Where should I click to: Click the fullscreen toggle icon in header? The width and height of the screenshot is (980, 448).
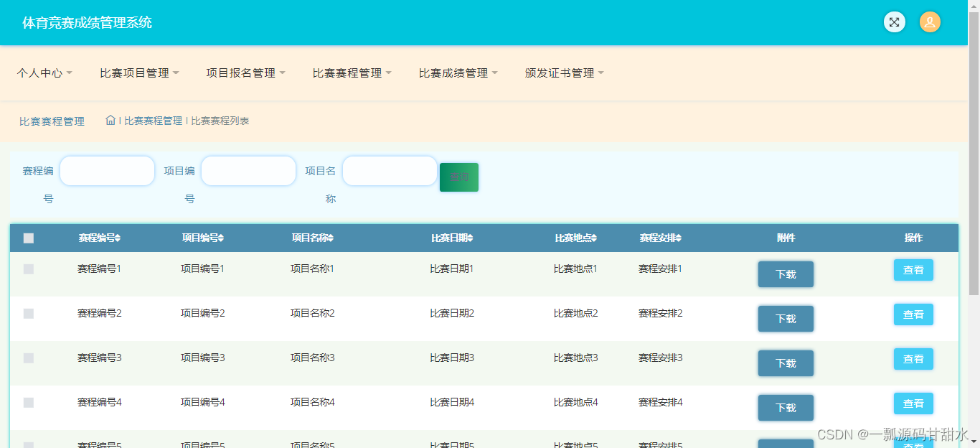(x=894, y=22)
